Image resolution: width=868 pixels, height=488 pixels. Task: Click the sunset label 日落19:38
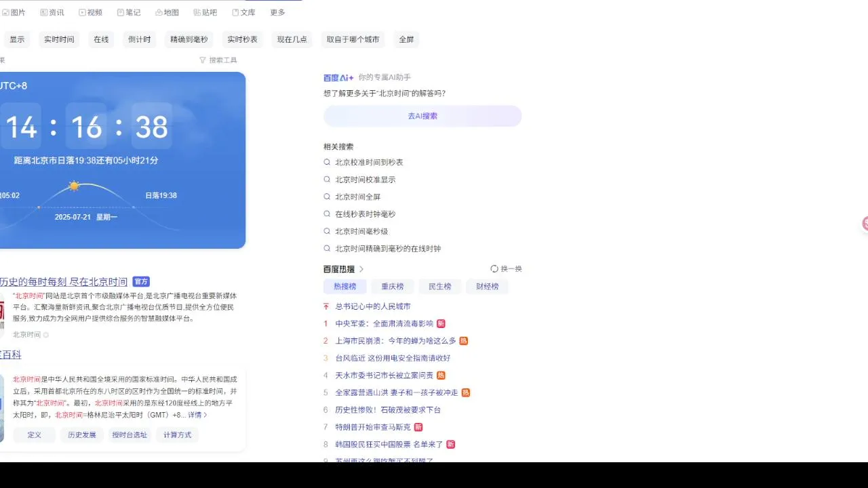coord(161,195)
